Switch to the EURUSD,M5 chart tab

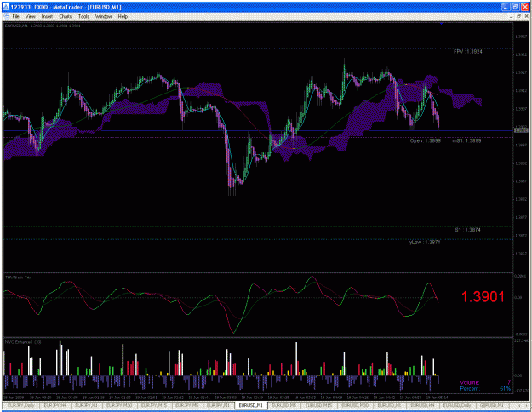(x=284, y=405)
